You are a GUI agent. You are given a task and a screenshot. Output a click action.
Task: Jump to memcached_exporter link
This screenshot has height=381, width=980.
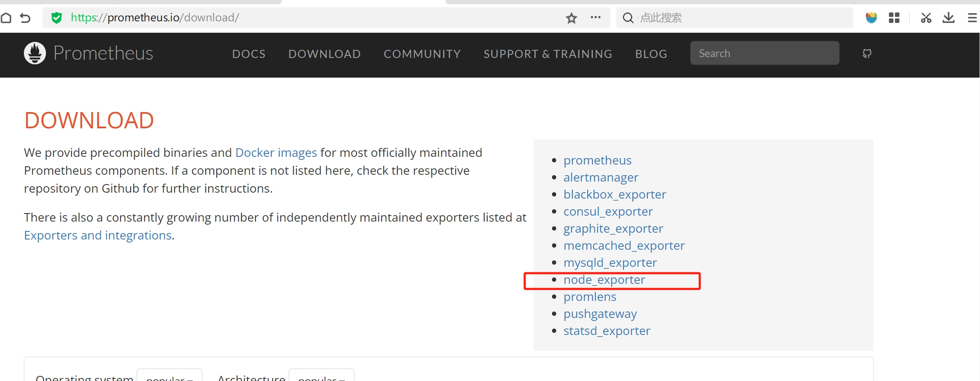(x=624, y=245)
